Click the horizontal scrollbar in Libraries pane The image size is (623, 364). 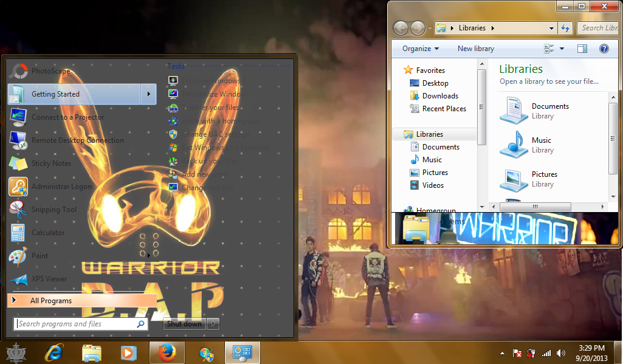click(535, 207)
